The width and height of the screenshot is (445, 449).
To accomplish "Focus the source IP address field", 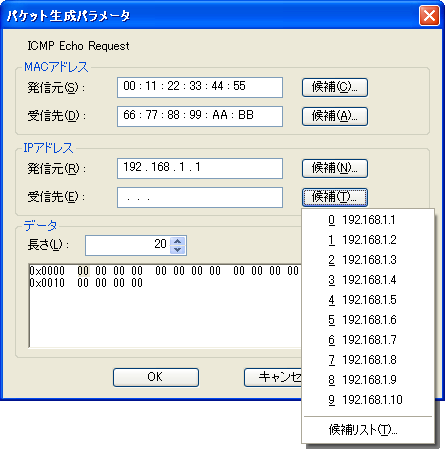I will point(200,168).
